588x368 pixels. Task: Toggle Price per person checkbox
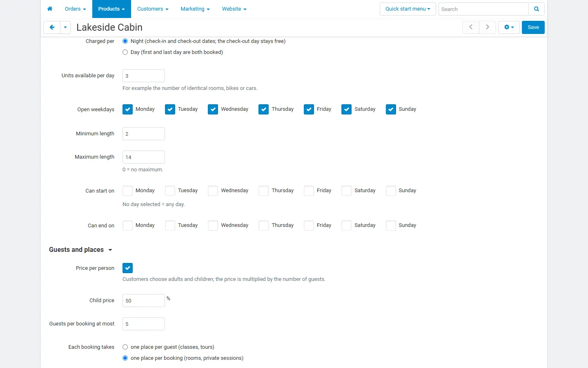[x=128, y=268]
